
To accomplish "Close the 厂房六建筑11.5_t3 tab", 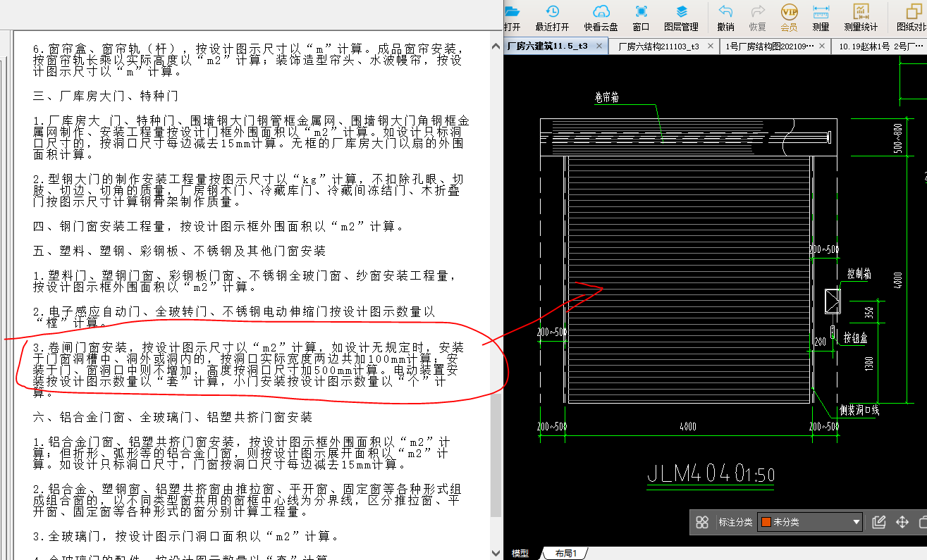I will pos(599,46).
